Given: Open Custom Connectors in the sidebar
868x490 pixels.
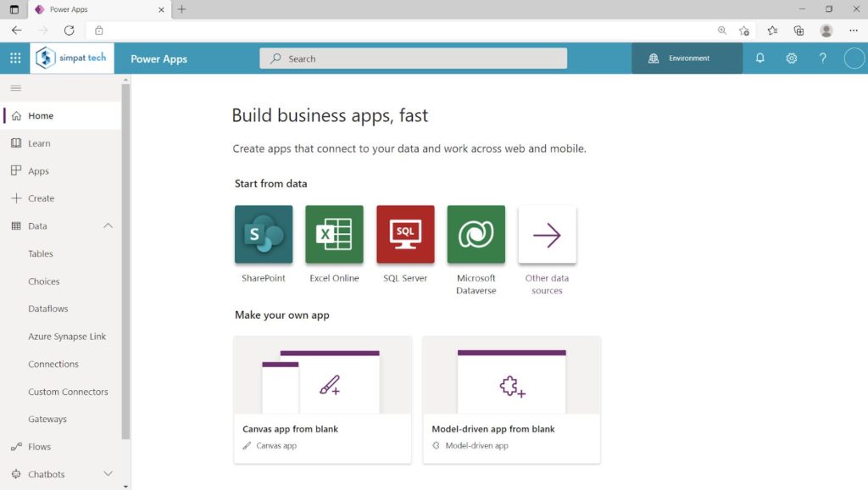Looking at the screenshot, I should pyautogui.click(x=67, y=391).
